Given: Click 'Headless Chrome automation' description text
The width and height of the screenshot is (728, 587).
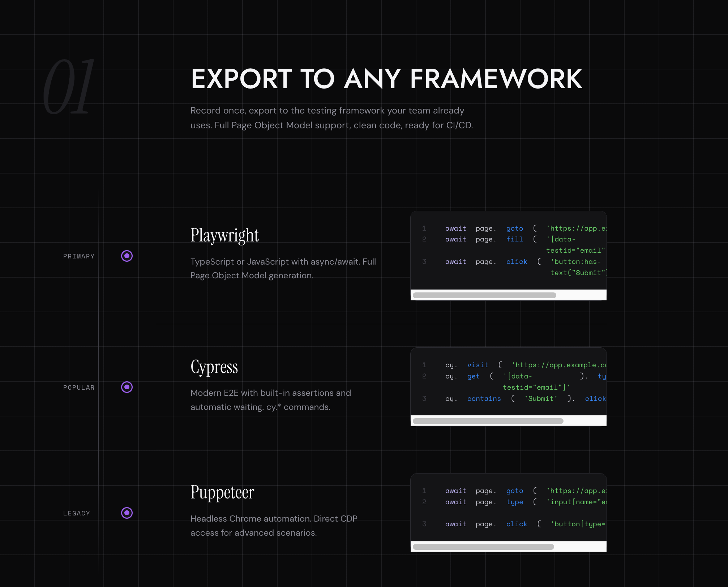Looking at the screenshot, I should [x=274, y=526].
